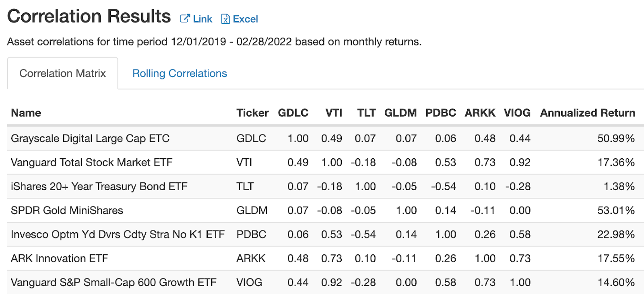644x295 pixels.
Task: Click the iShares 20+ Year Treasury Bond ETF name
Action: (x=99, y=186)
